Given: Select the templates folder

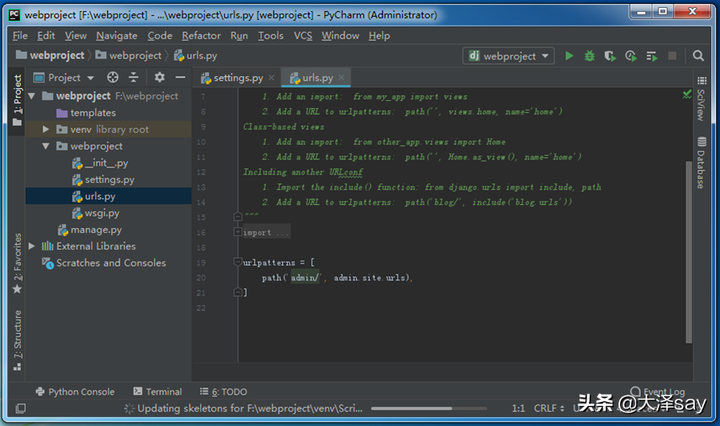Looking at the screenshot, I should pyautogui.click(x=86, y=112).
